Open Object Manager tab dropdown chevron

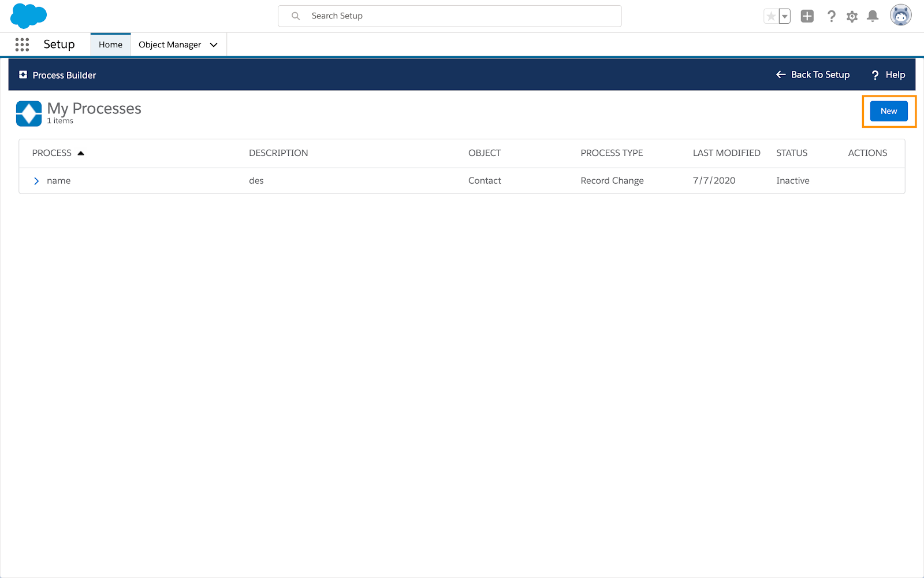[x=214, y=45]
